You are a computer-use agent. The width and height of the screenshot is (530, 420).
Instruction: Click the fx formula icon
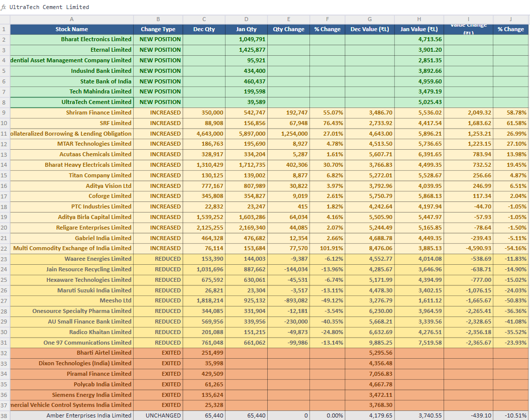tap(4, 7)
